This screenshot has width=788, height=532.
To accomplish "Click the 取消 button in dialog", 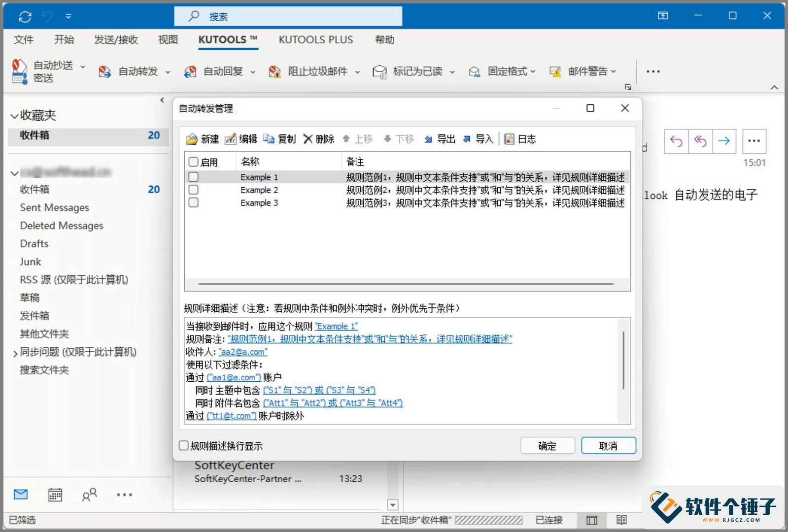I will pyautogui.click(x=609, y=446).
